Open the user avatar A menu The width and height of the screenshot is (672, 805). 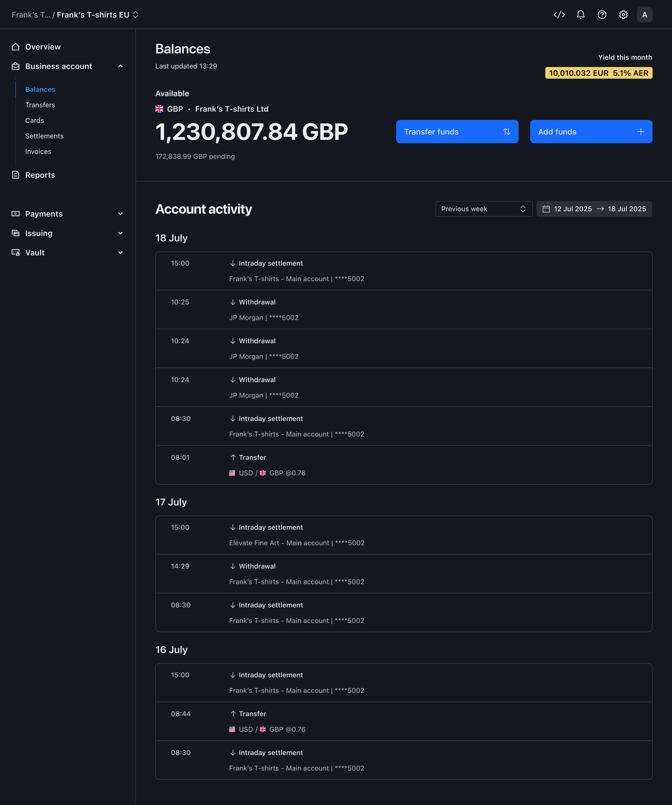click(x=645, y=15)
